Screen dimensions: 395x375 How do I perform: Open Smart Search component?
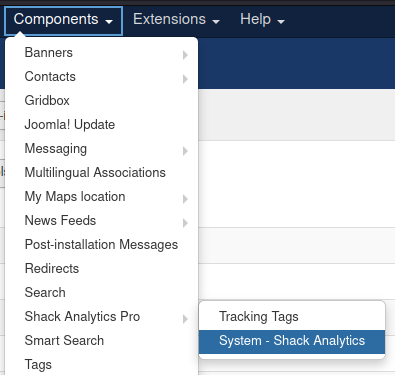102,341
